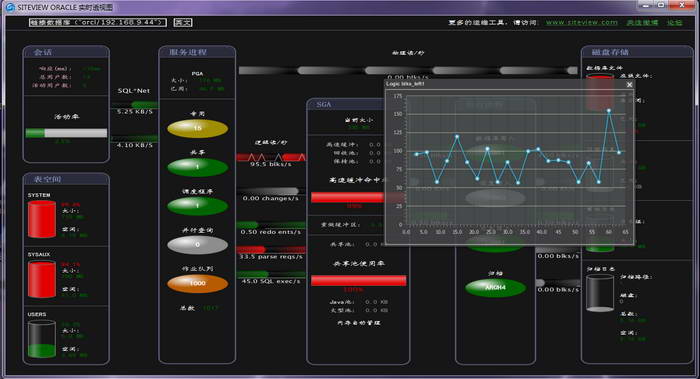Open the www.siteview.com link
This screenshot has height=379, width=700.
tap(582, 22)
